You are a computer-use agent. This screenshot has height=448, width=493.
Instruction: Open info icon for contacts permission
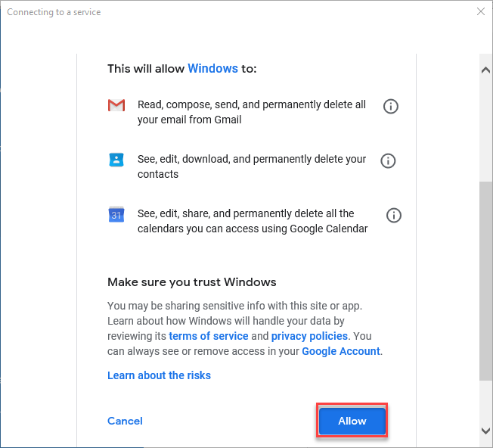(x=388, y=161)
